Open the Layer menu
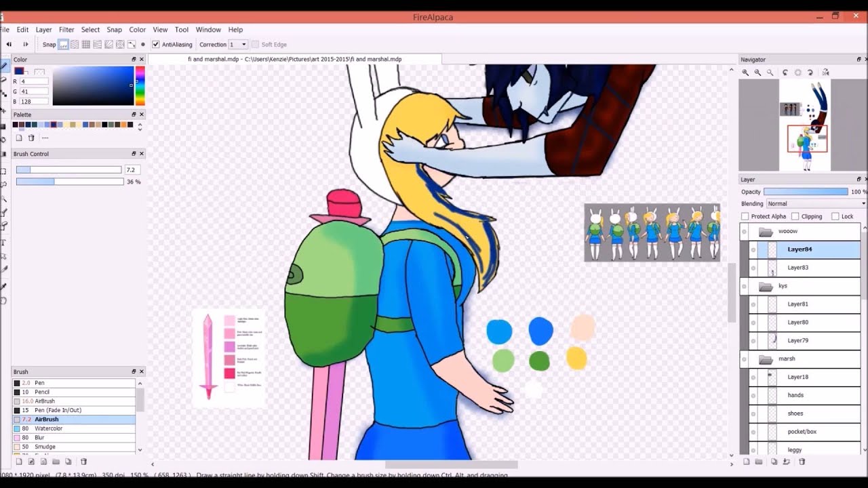This screenshot has width=868, height=488. point(43,30)
